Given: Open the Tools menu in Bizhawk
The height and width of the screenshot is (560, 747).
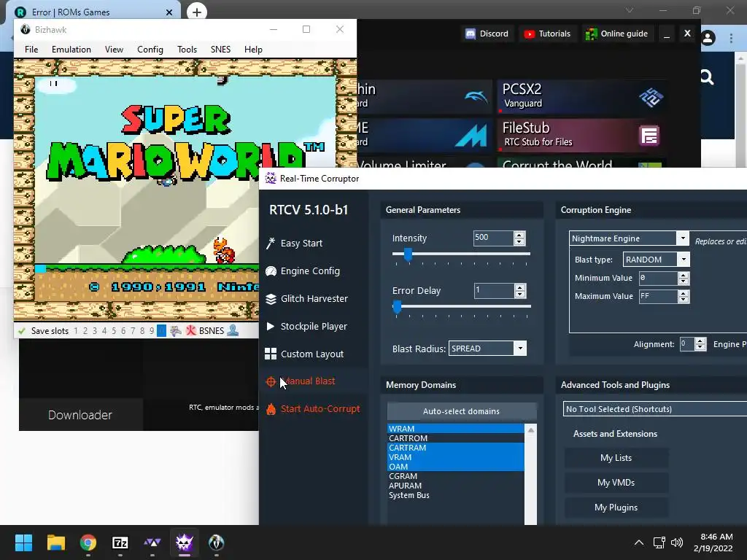Looking at the screenshot, I should (x=187, y=50).
